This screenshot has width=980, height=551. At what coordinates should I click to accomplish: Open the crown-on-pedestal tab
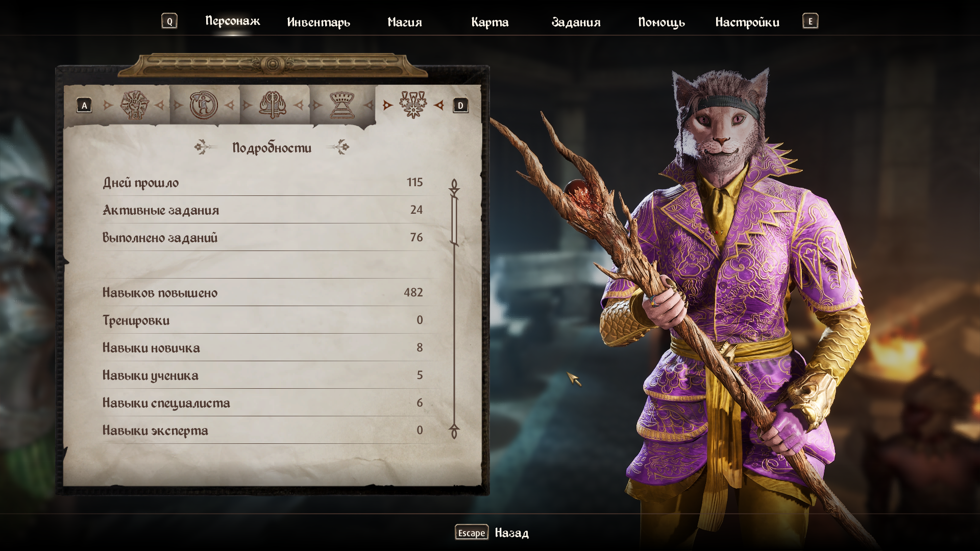(x=342, y=105)
